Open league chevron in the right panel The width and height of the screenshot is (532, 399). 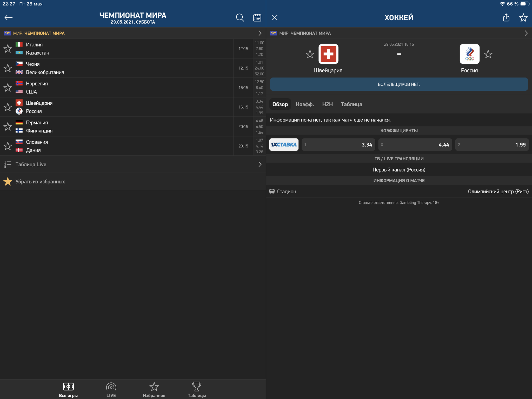tap(526, 33)
